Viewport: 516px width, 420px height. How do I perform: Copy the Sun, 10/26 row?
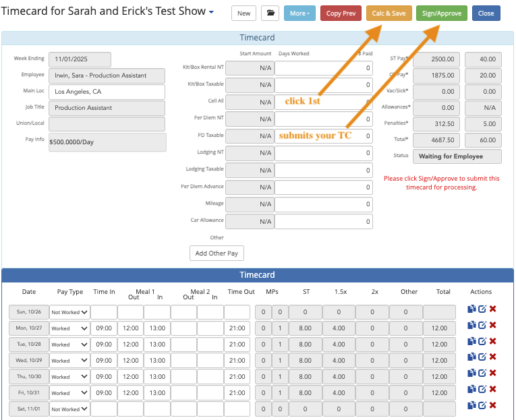click(471, 309)
